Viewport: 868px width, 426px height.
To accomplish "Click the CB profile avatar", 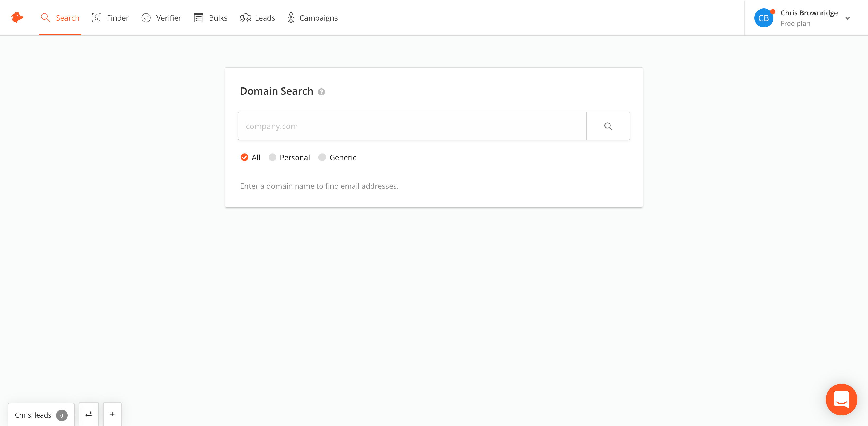I will 764,18.
